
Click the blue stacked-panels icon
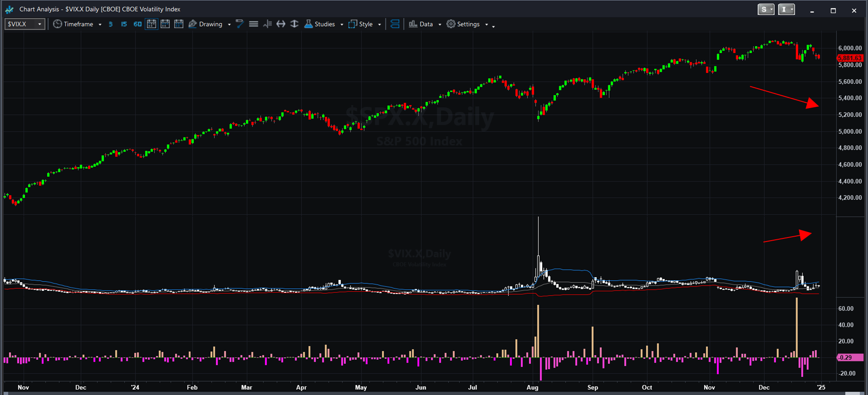tap(395, 24)
